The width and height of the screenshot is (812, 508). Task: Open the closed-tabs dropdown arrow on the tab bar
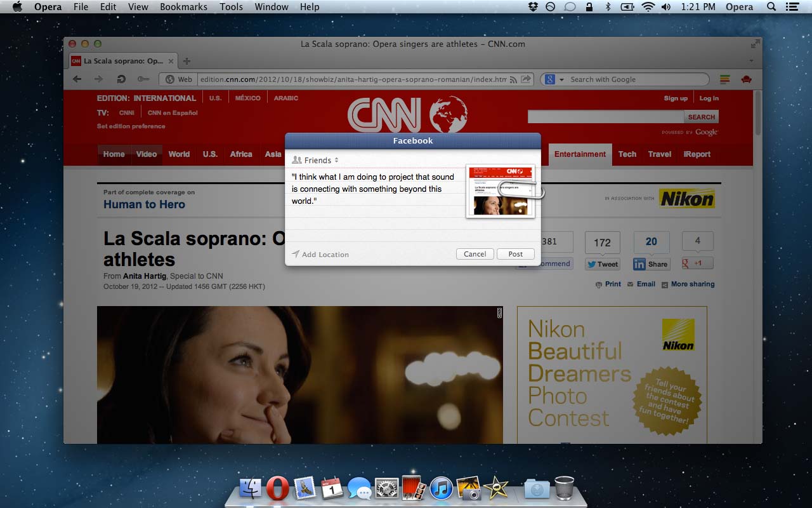(752, 62)
